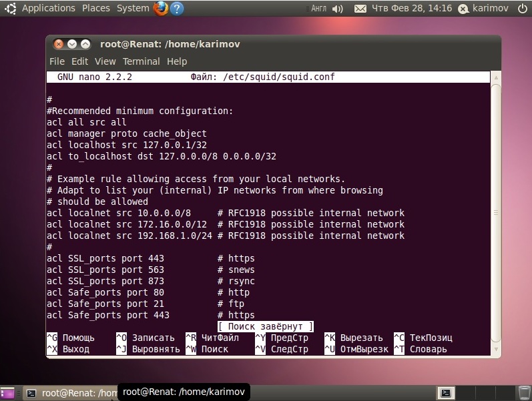The width and height of the screenshot is (532, 401).
Task: Select root@Renat taskbar window button
Action: 71,393
